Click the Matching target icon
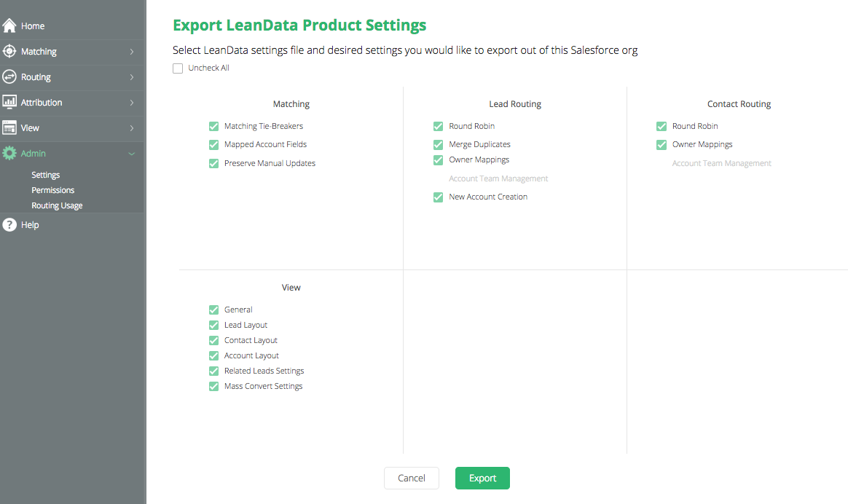This screenshot has height=504, width=848. click(9, 51)
